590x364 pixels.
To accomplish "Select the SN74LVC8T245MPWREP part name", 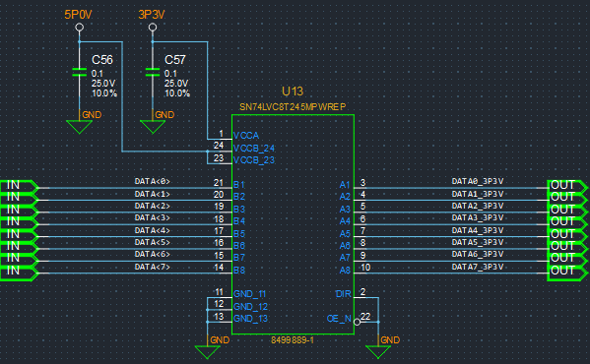I will tap(293, 106).
